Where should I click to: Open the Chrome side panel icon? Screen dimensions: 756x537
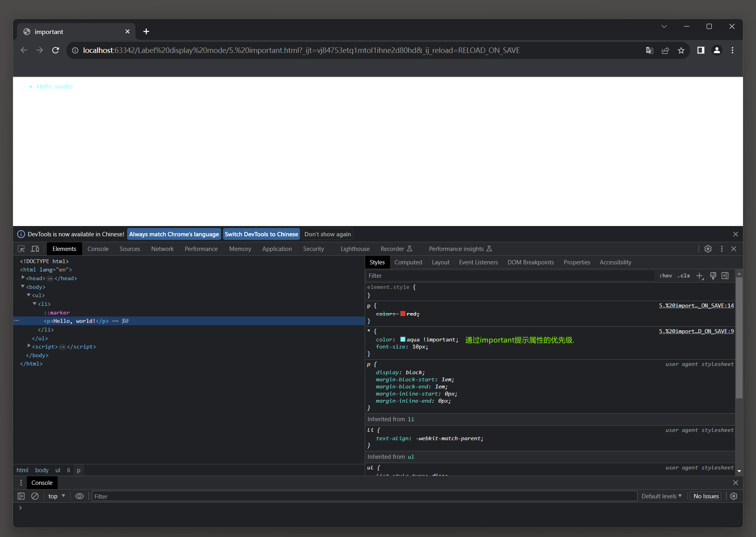(701, 50)
